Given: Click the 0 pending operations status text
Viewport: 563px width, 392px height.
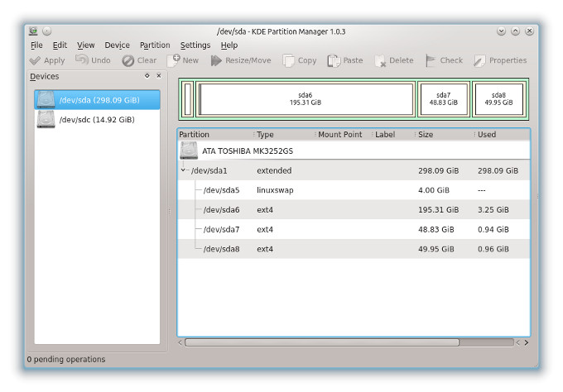Looking at the screenshot, I should coord(66,359).
